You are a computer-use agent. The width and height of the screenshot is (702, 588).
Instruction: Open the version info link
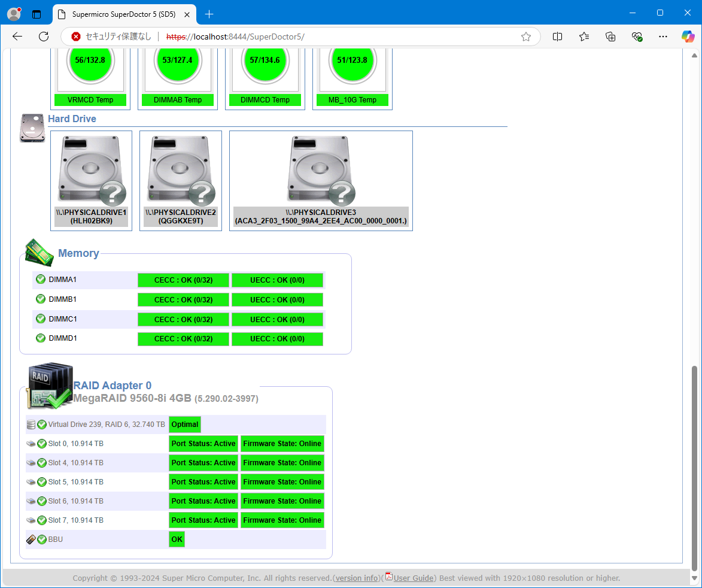click(x=357, y=578)
